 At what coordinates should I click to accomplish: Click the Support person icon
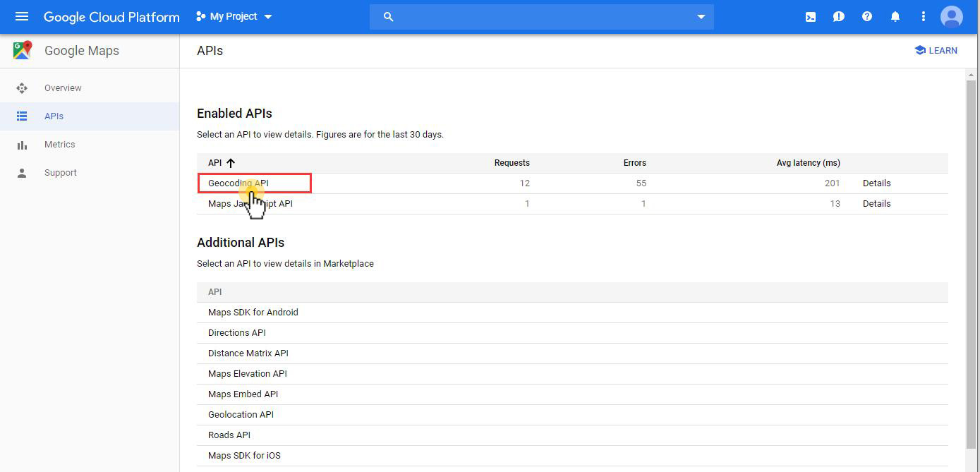point(22,173)
